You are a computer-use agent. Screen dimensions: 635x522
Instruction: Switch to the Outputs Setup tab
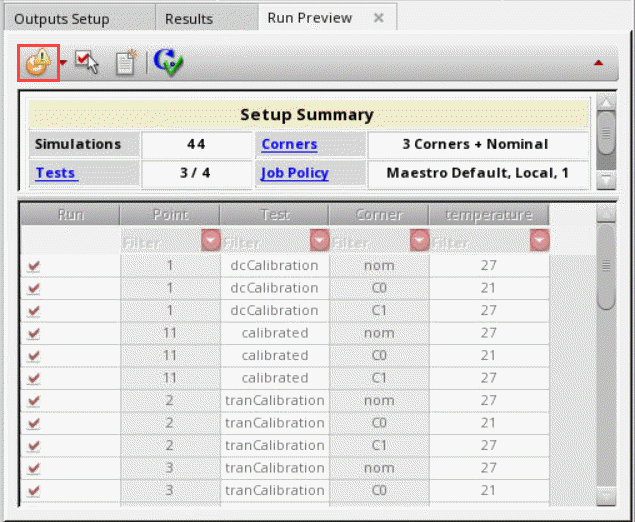coord(62,18)
